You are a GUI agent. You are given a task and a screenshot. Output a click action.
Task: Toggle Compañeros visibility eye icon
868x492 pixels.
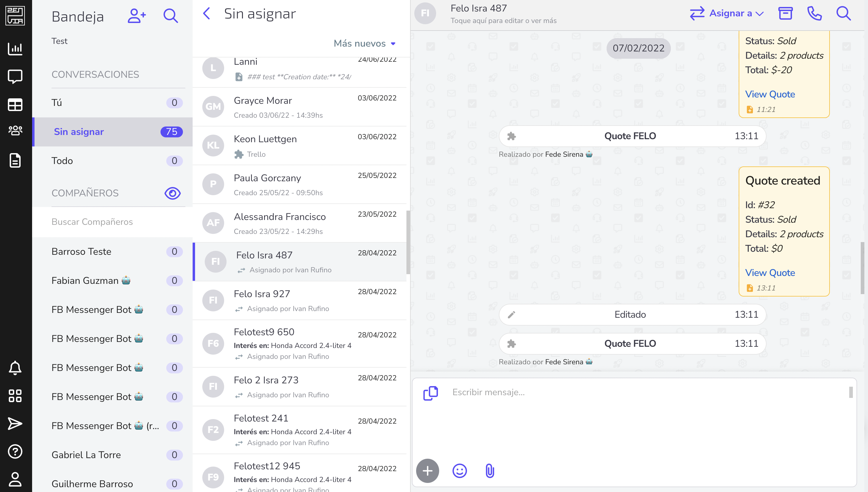(x=172, y=193)
